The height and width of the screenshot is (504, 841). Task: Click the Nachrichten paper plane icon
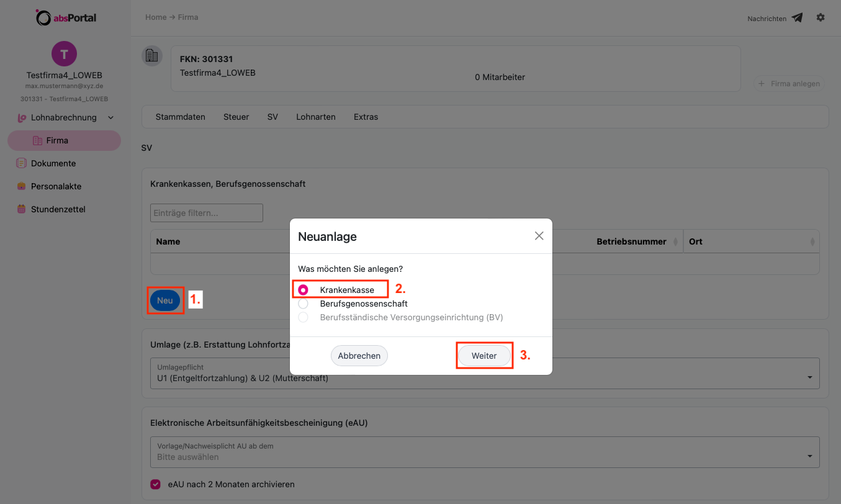coord(797,18)
